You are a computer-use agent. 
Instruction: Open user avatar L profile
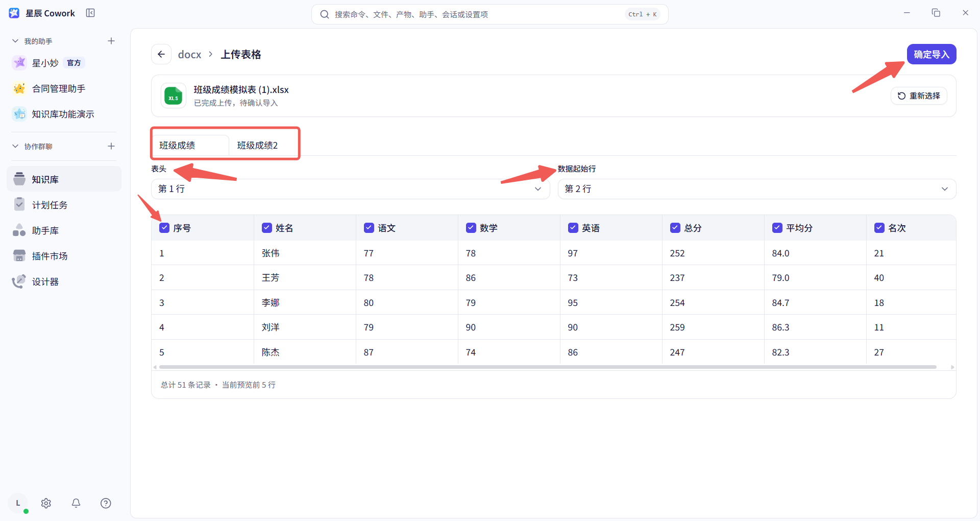pyautogui.click(x=18, y=503)
